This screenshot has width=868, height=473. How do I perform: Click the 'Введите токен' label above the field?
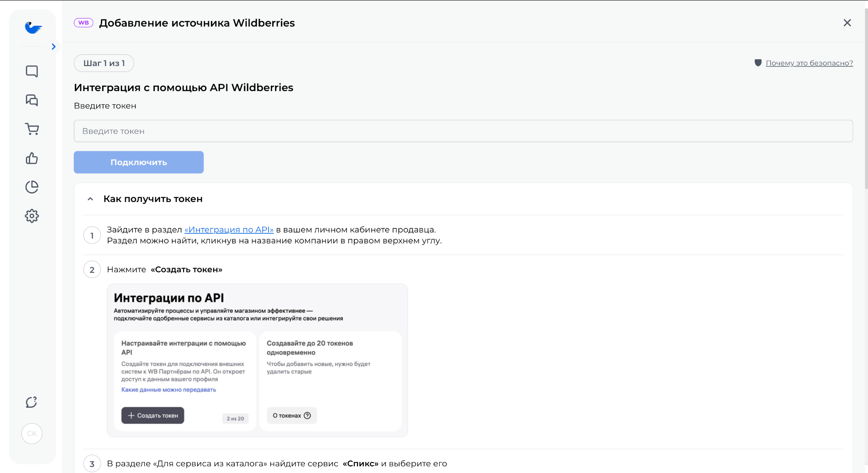pyautogui.click(x=105, y=106)
